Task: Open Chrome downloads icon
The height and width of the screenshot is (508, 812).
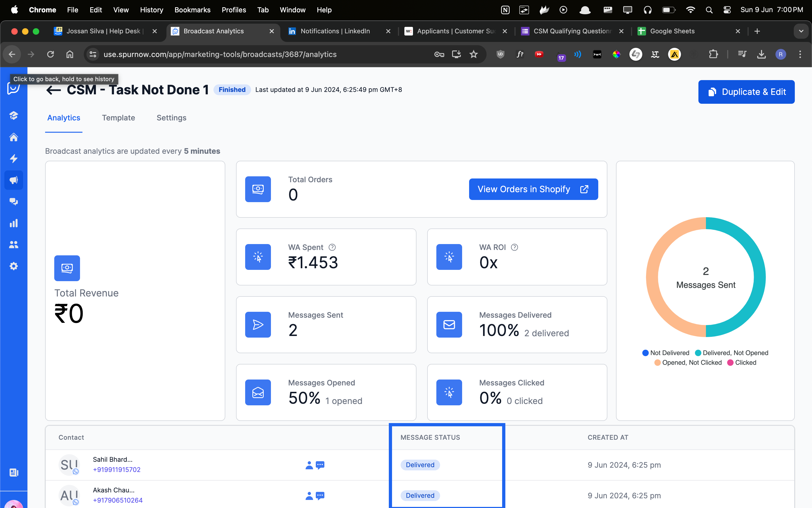Action: [762, 54]
